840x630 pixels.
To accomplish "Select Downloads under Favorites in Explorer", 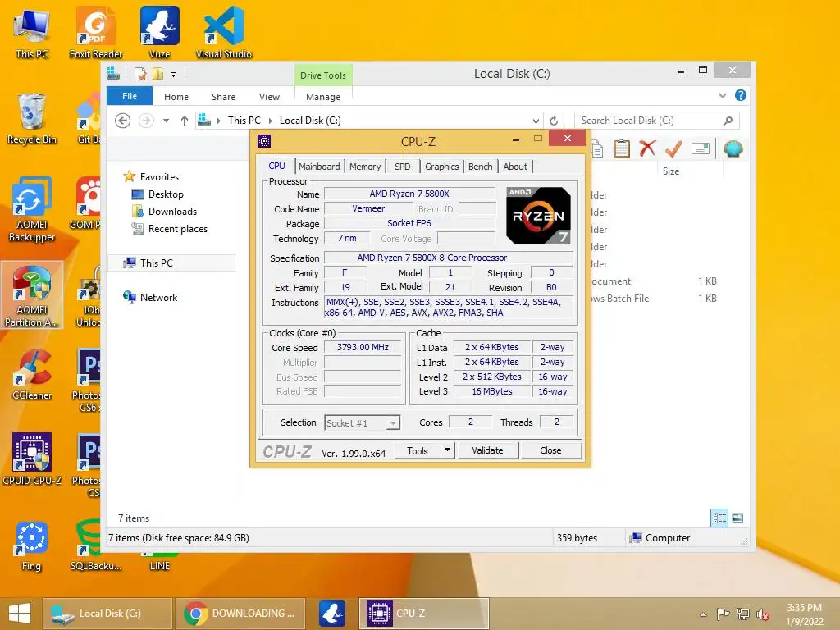I will click(x=164, y=211).
